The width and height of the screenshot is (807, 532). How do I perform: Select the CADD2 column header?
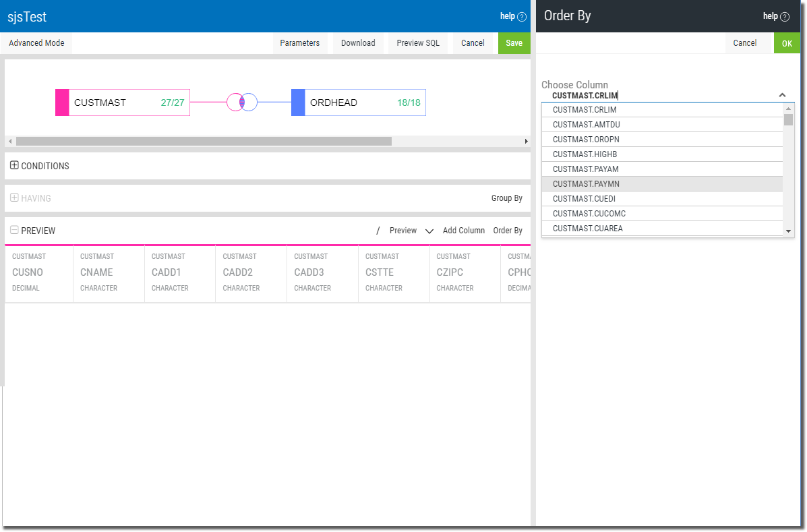(251, 272)
